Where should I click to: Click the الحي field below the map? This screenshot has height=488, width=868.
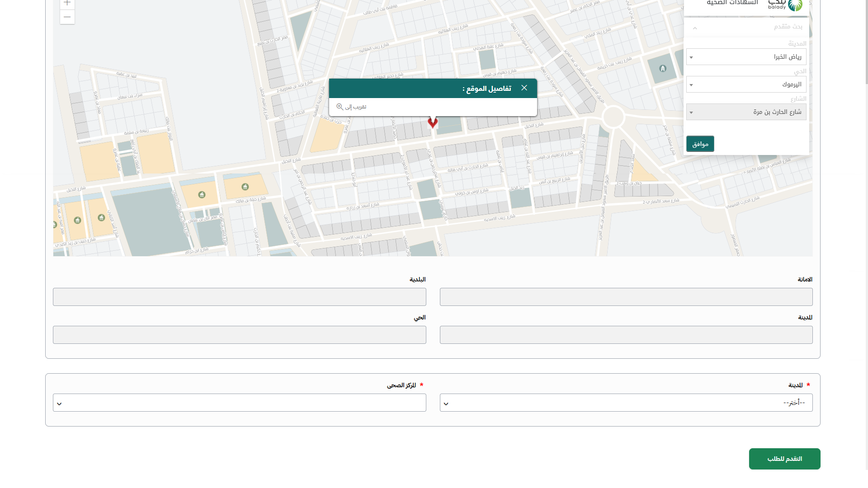[x=239, y=335]
